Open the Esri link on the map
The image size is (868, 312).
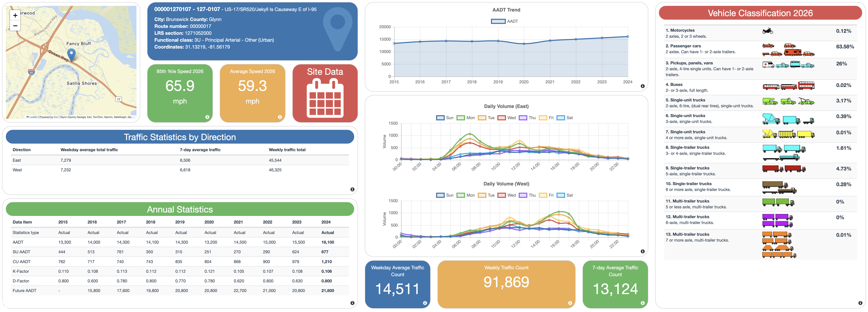(x=56, y=117)
